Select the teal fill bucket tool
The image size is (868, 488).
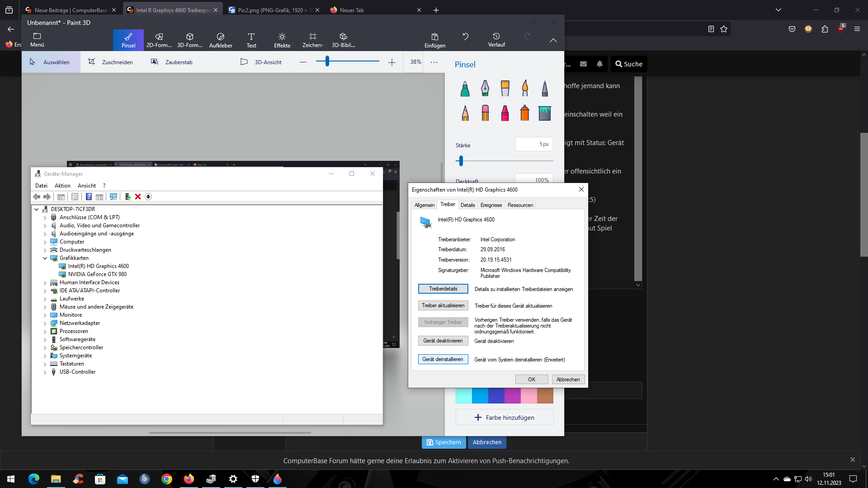(x=544, y=113)
